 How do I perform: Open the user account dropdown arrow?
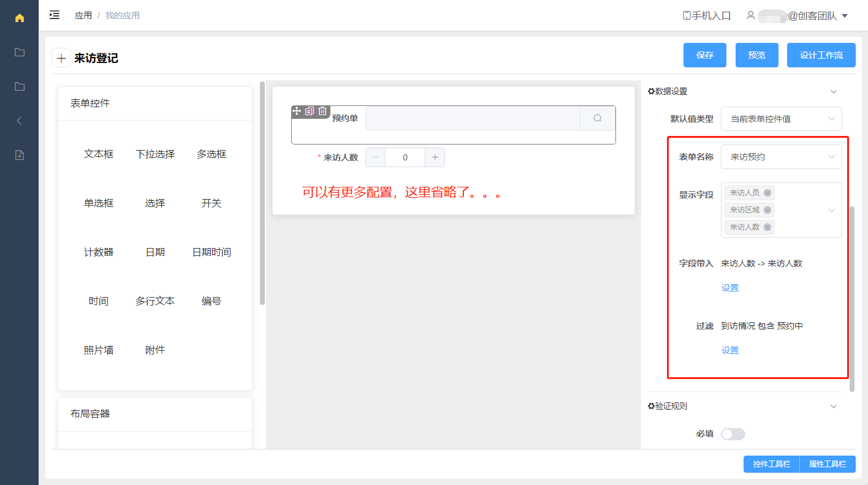845,16
